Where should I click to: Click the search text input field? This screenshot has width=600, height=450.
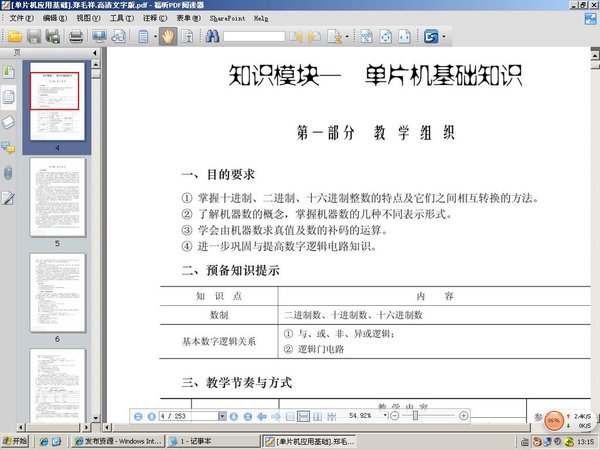(x=254, y=37)
